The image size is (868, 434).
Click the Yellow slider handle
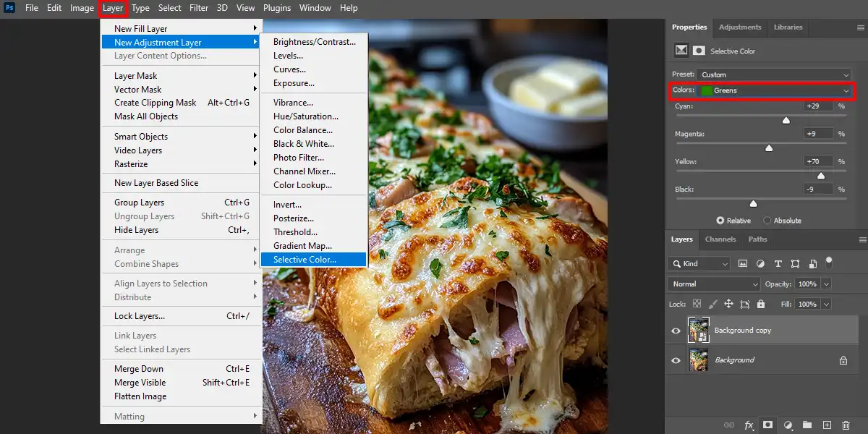point(821,176)
